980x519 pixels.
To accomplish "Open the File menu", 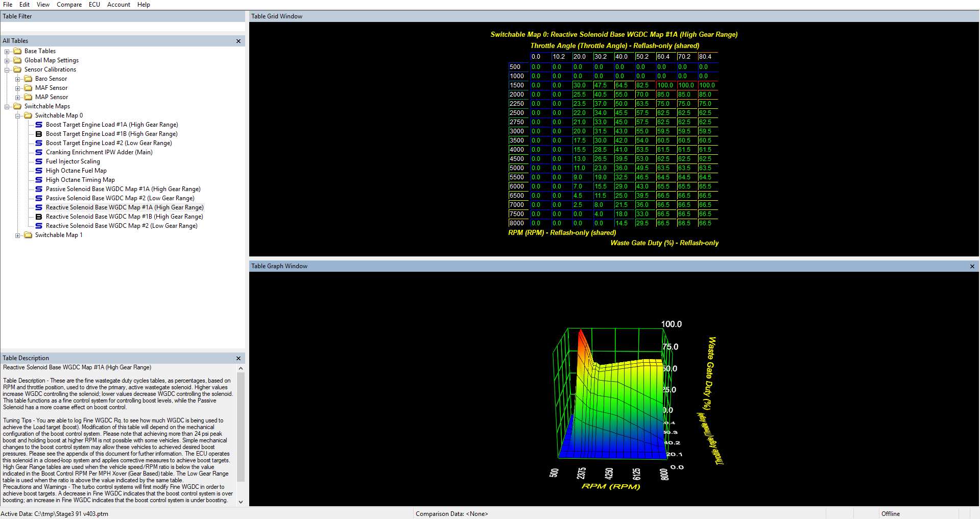I will point(8,4).
